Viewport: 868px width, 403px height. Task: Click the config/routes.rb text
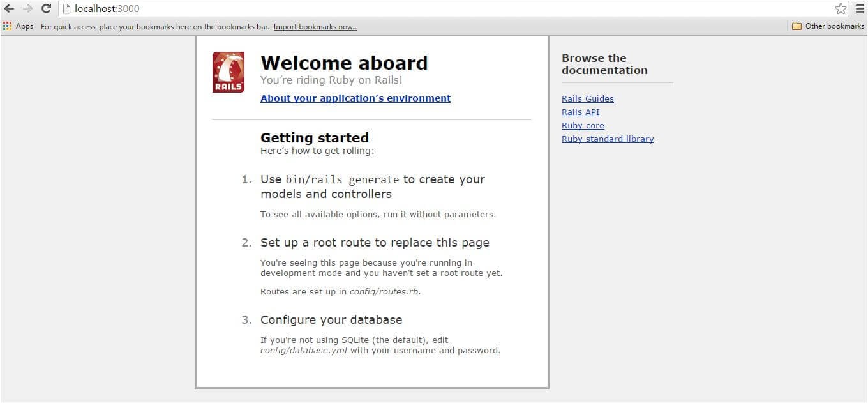tap(384, 292)
